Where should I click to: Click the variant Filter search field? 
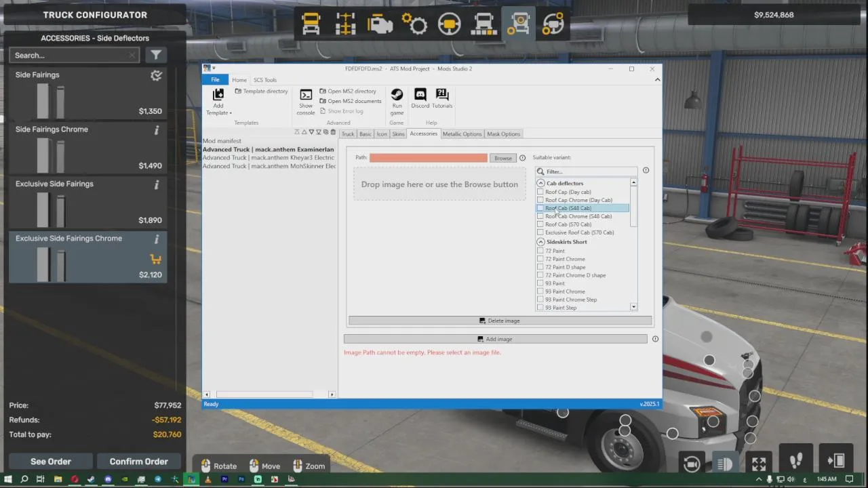(x=587, y=171)
